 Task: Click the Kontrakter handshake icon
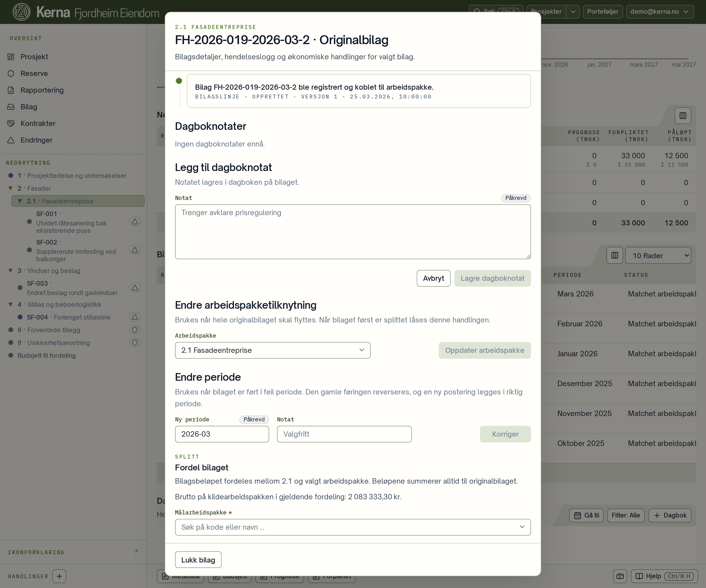pyautogui.click(x=11, y=123)
